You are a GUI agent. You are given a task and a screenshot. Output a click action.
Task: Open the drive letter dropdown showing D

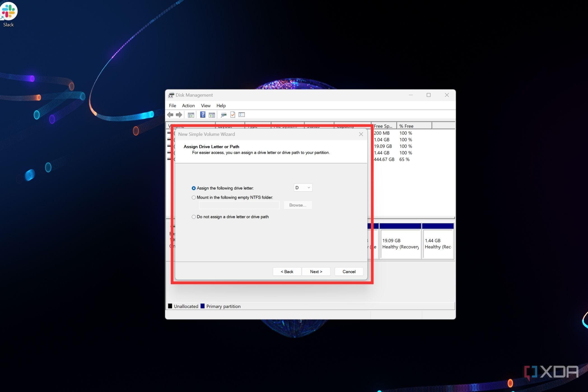[303, 188]
